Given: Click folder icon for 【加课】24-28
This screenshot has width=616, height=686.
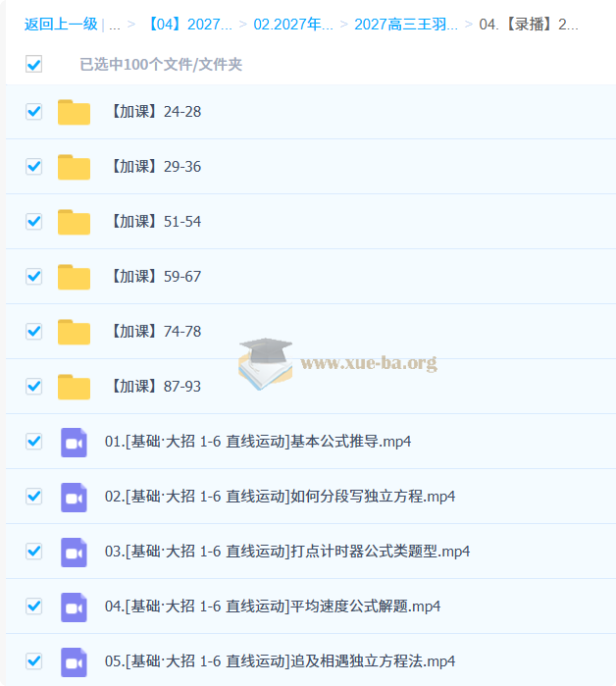Looking at the screenshot, I should (74, 112).
